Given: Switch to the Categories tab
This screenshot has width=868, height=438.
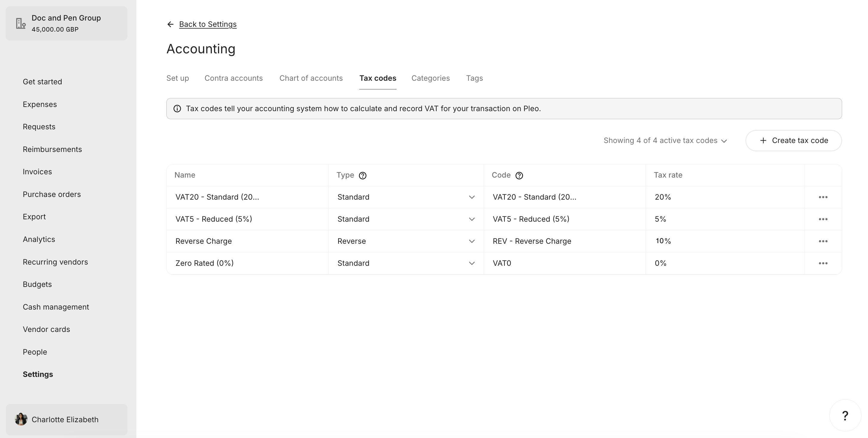Looking at the screenshot, I should coord(430,78).
